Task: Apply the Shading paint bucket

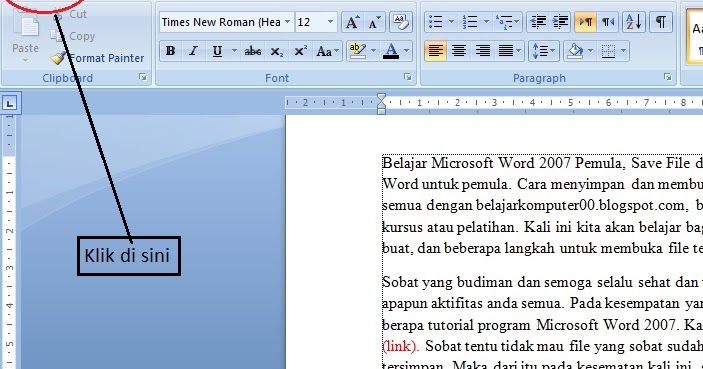Action: coord(575,51)
